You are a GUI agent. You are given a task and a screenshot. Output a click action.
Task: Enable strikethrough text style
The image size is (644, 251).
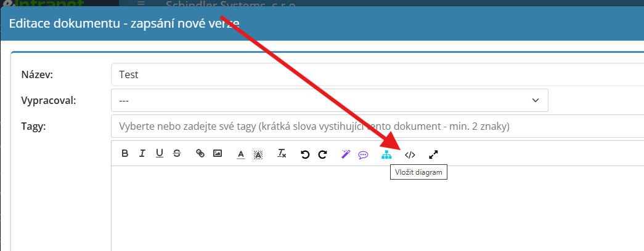click(177, 154)
